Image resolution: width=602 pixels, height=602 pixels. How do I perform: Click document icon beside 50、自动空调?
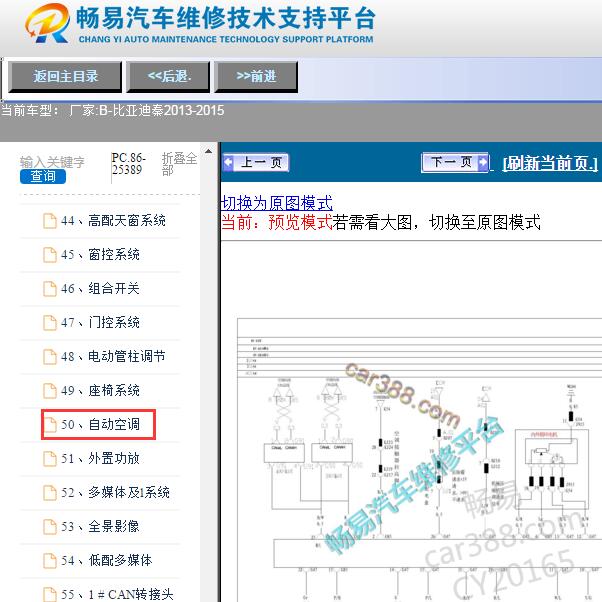pos(50,425)
